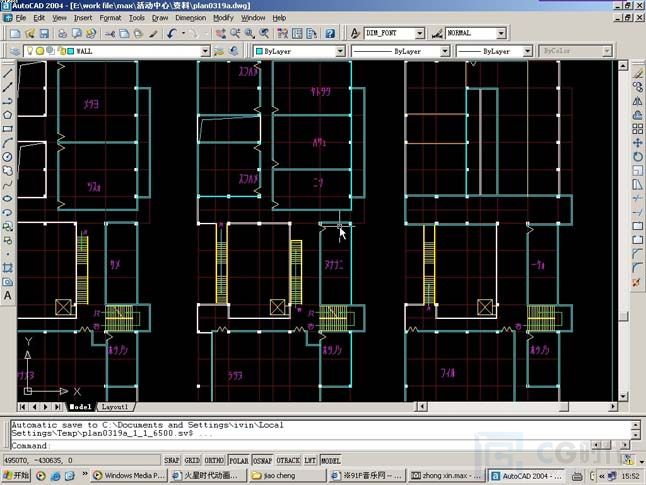Select the Circle draw tool

click(x=7, y=157)
